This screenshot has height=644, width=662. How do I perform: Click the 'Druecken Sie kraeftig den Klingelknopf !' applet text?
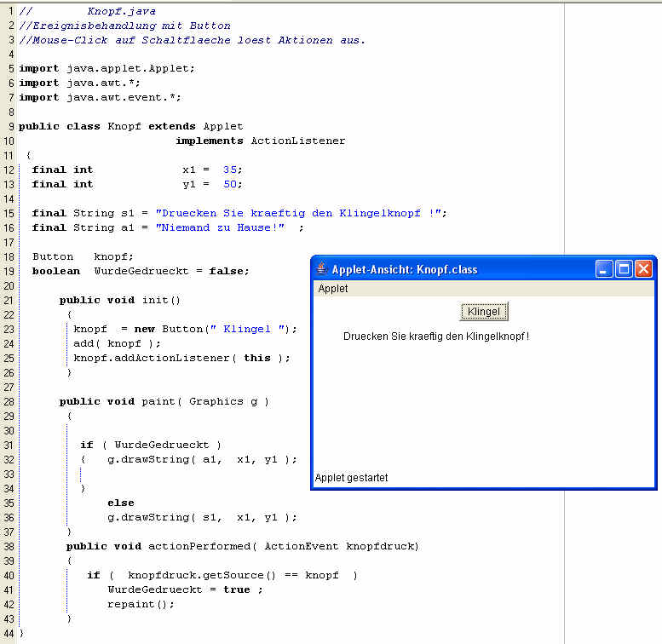pyautogui.click(x=436, y=336)
